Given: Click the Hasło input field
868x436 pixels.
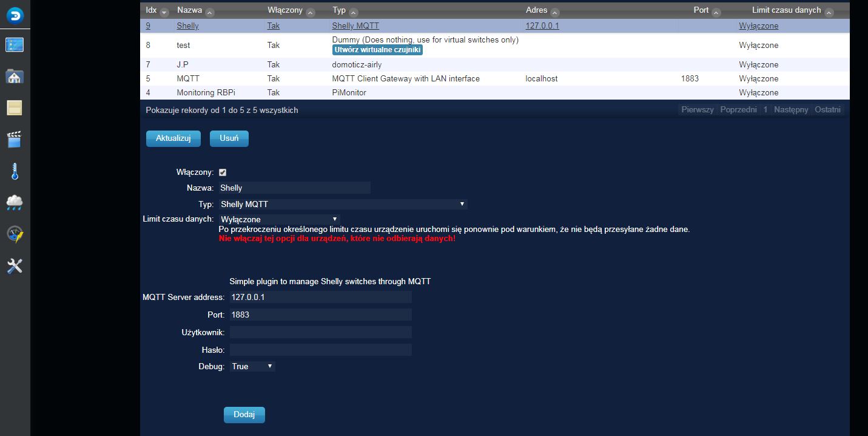Looking at the screenshot, I should (x=321, y=350).
